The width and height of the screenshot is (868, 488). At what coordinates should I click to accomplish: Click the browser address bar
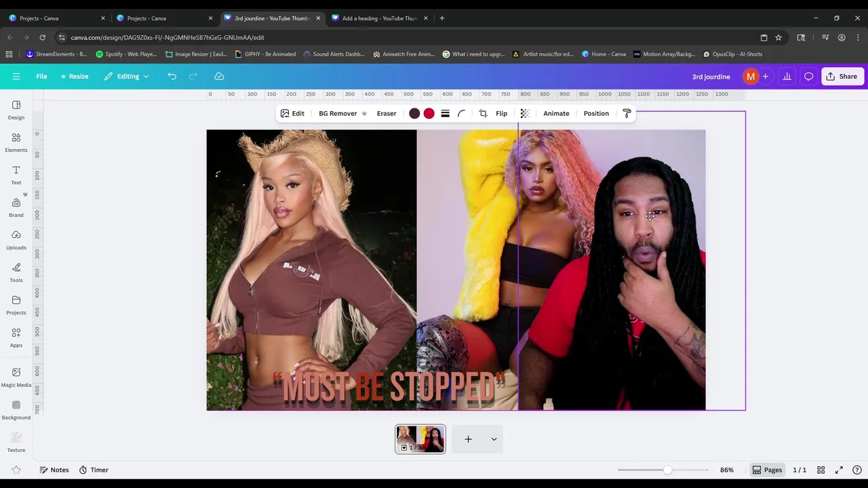pyautogui.click(x=407, y=37)
